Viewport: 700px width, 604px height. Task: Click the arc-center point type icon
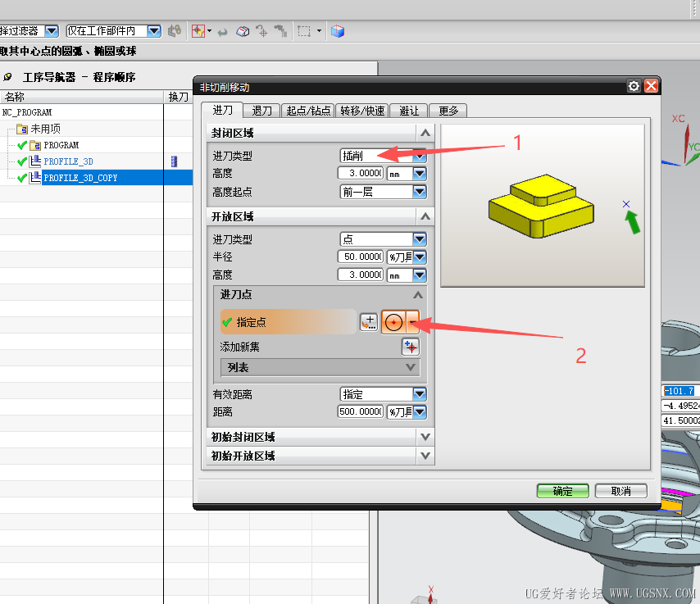(393, 322)
